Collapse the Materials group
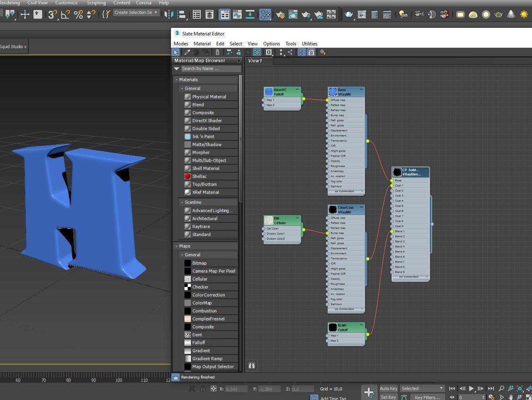This screenshot has width=532, height=400. coord(177,80)
